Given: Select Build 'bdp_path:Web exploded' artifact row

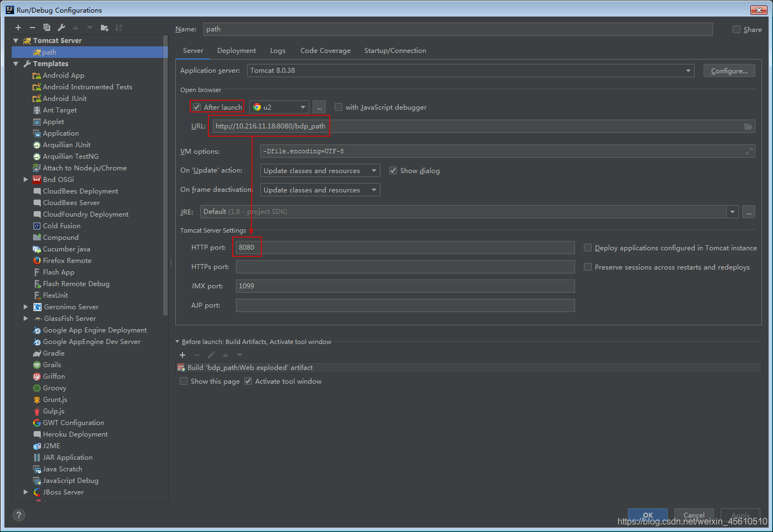Looking at the screenshot, I should [x=469, y=368].
